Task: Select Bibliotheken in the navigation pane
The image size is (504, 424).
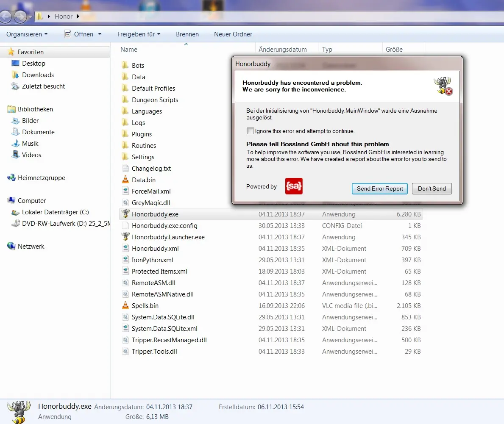Action: pos(35,109)
